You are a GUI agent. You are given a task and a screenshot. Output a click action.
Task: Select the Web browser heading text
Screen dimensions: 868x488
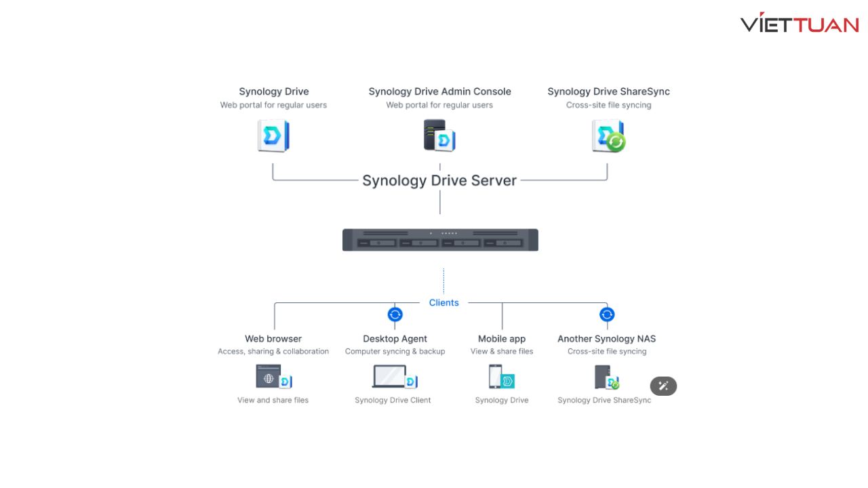pos(273,339)
